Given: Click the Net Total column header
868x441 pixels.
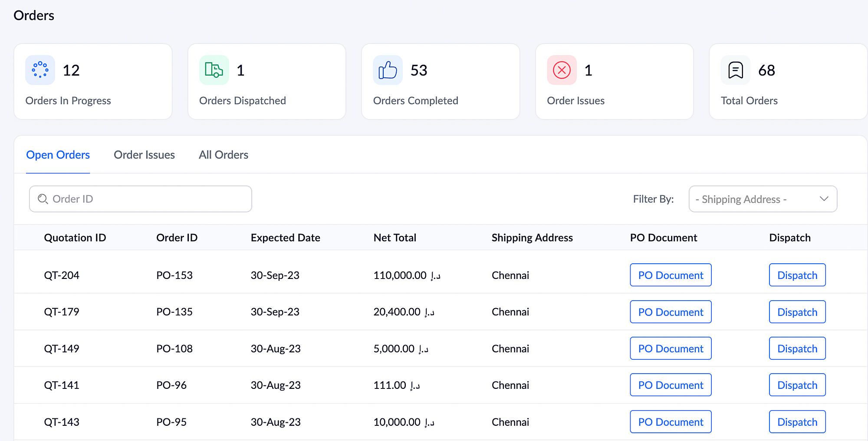Looking at the screenshot, I should pos(395,238).
